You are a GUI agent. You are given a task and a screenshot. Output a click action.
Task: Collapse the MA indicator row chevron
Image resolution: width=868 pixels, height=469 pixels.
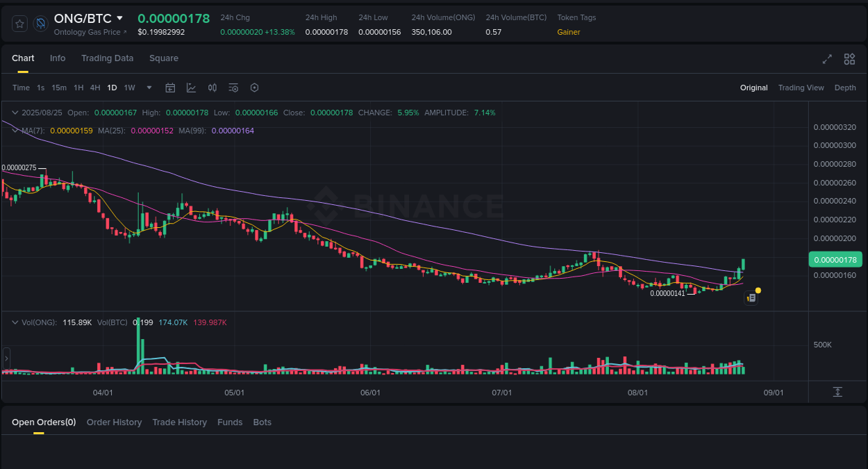(15, 131)
